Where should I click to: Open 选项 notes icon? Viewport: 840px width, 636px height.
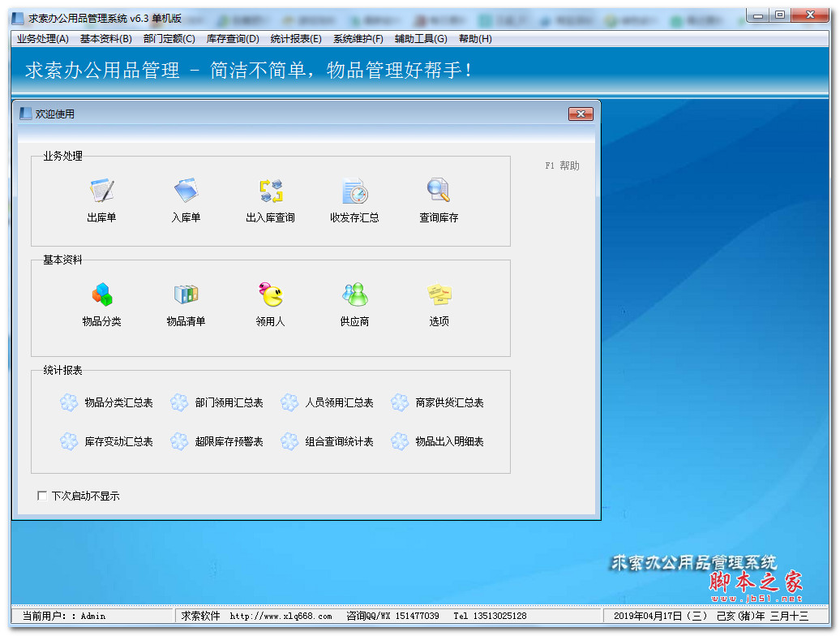click(439, 294)
